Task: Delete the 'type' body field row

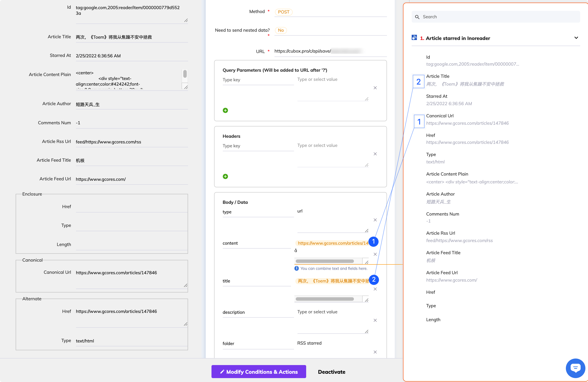Action: tap(375, 220)
